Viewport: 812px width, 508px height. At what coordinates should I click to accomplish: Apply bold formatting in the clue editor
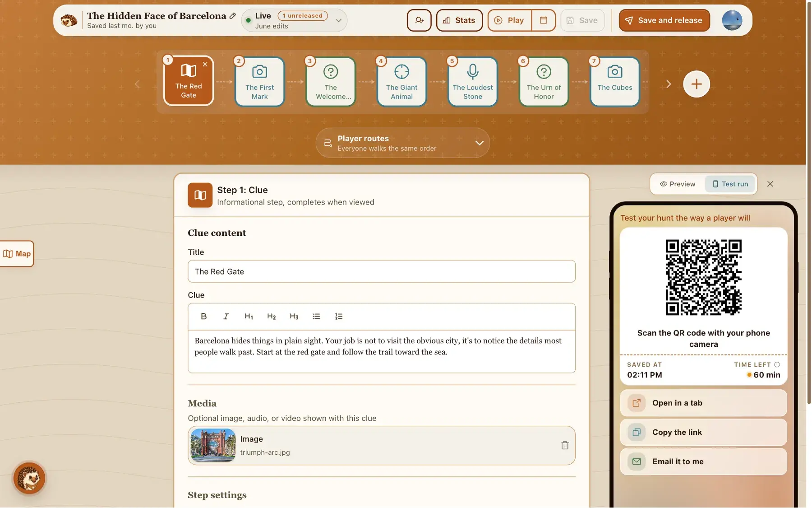(x=204, y=317)
